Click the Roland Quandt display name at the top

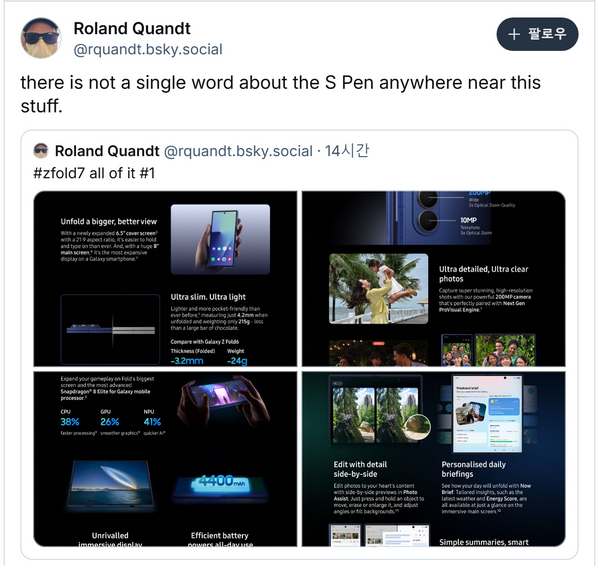pyautogui.click(x=132, y=29)
